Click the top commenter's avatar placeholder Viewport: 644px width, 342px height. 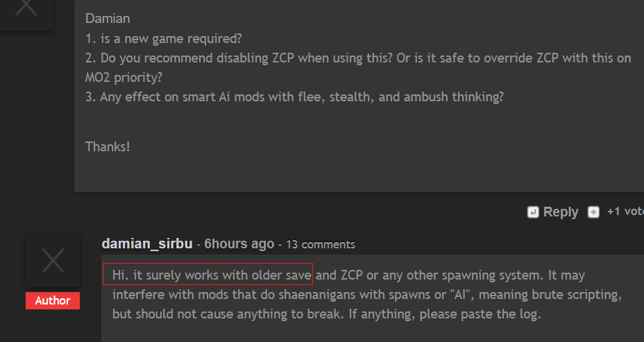(26, 10)
